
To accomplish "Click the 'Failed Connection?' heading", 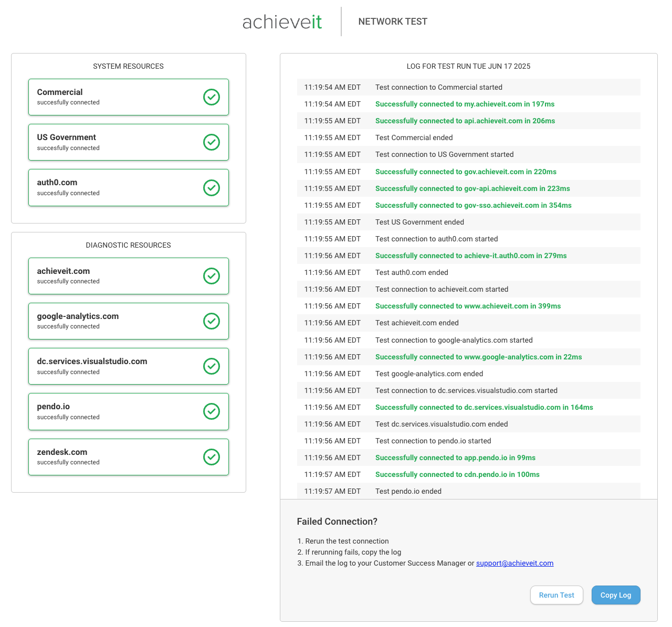I will 337,522.
